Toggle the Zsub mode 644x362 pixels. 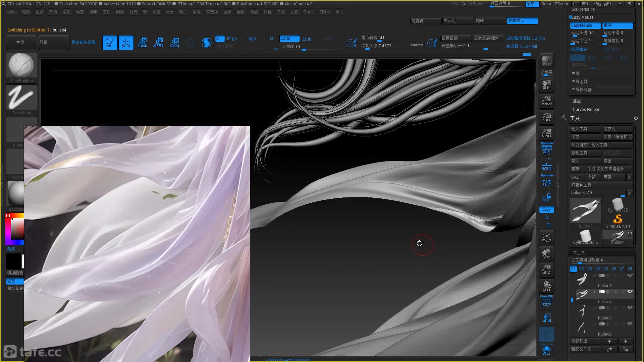click(x=307, y=39)
